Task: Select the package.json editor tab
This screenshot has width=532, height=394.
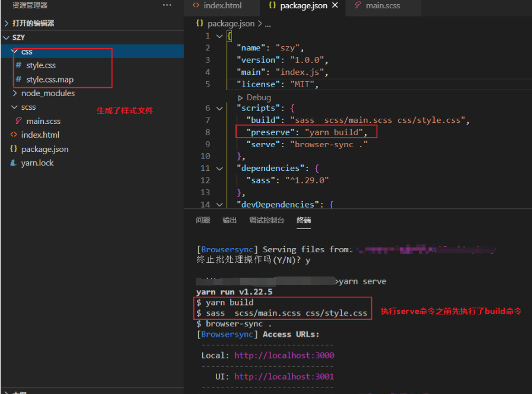Action: click(303, 6)
